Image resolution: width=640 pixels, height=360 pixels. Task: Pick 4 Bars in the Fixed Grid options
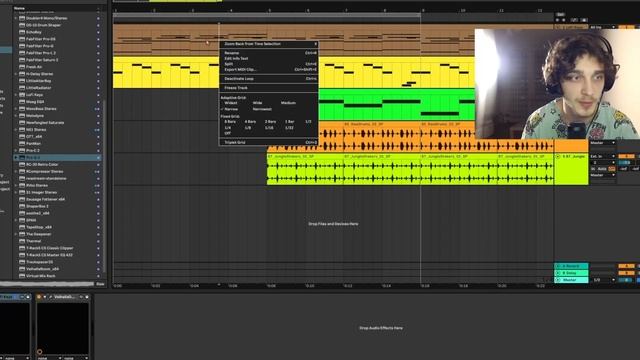(x=250, y=122)
